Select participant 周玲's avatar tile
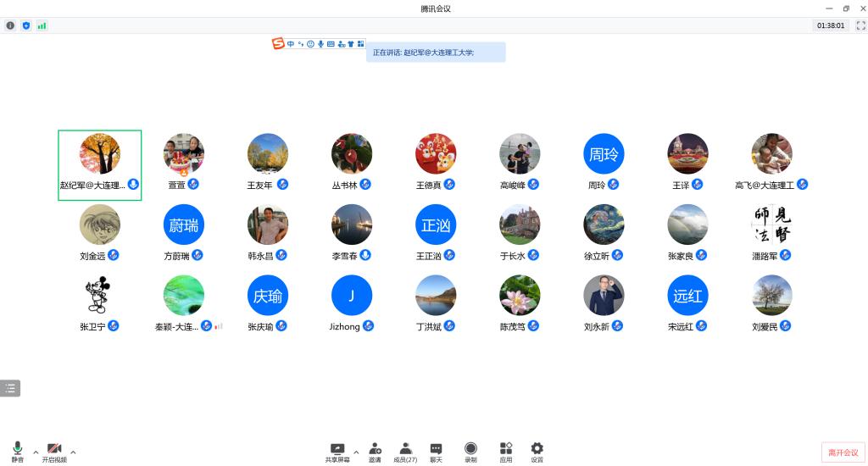The width and height of the screenshot is (868, 466). (x=604, y=154)
